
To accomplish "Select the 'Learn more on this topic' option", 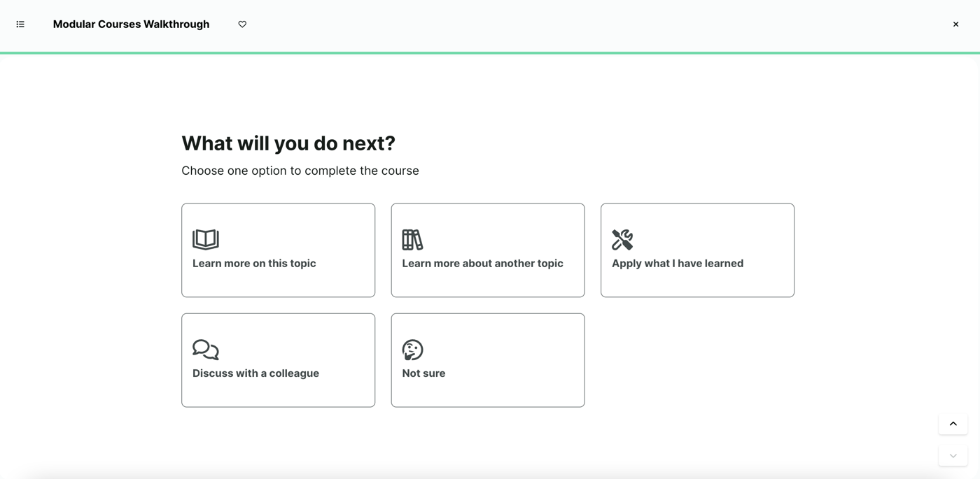I will click(x=278, y=250).
